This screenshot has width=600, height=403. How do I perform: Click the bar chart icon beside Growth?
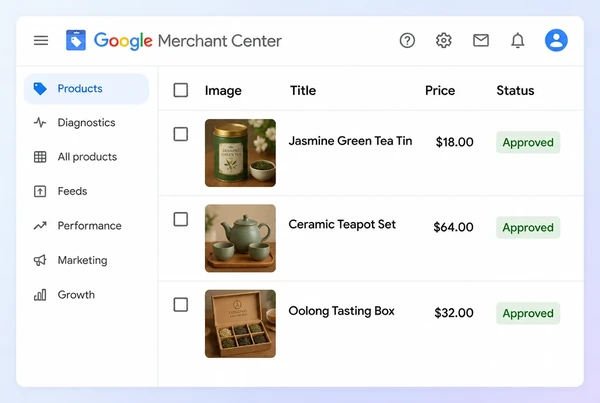click(x=40, y=295)
